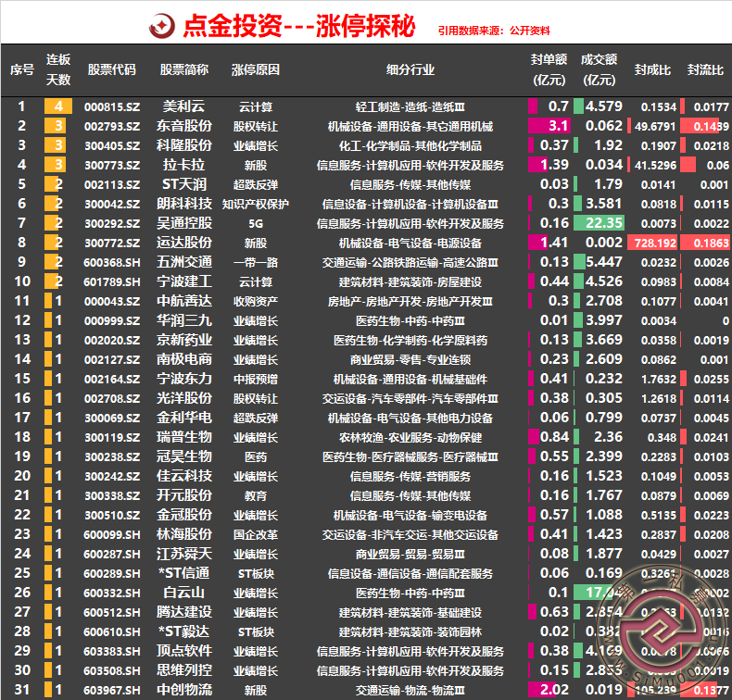
Task: Click 封单额 value 3.1 for 东音股份
Action: pyautogui.click(x=558, y=126)
